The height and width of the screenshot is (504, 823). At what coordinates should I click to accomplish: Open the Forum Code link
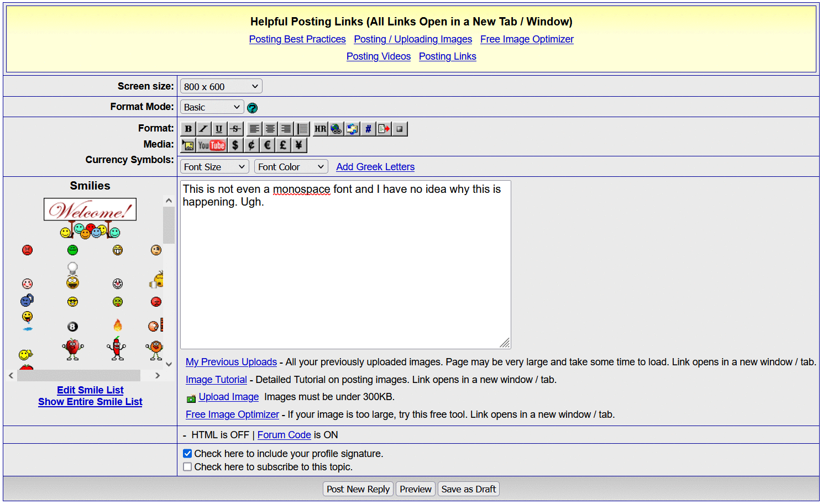(284, 435)
